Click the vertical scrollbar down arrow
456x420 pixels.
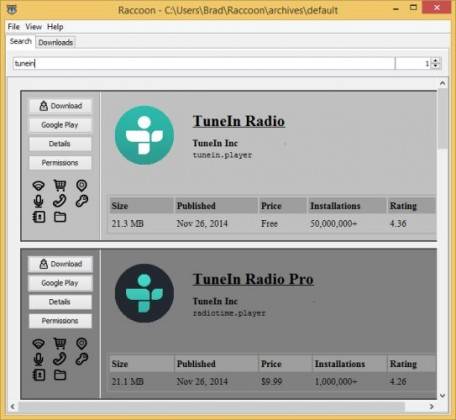442,396
